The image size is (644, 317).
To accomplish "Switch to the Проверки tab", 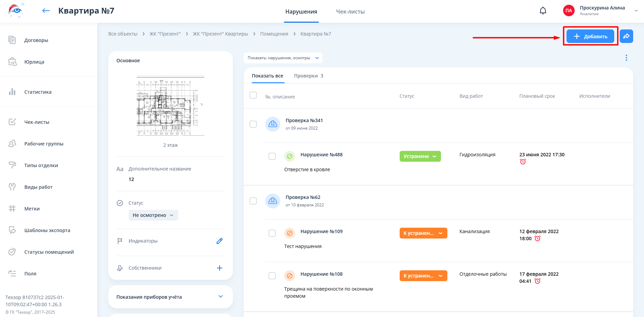I will (308, 76).
